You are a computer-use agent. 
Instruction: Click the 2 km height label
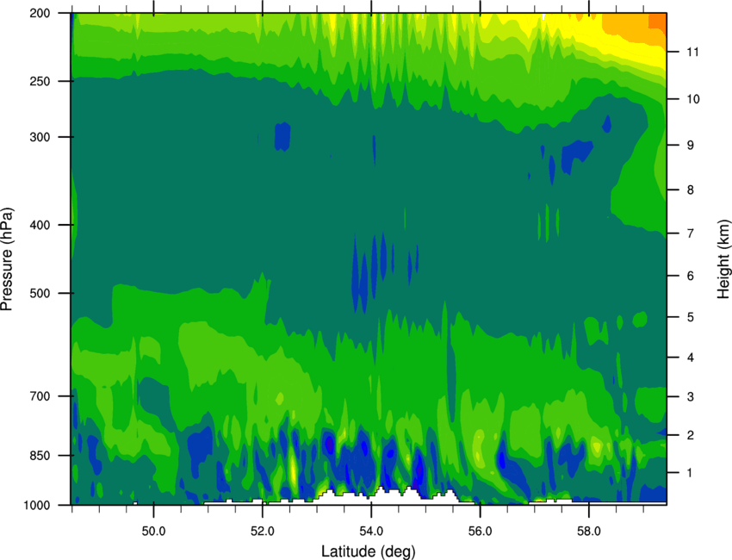coord(691,435)
